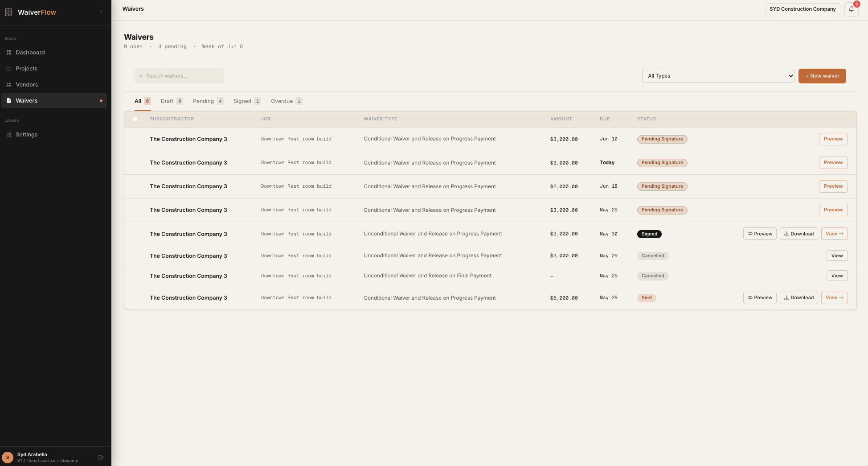Screen dimensions: 868x466
Task: Open Vendors in the sidebar
Action: [x=54, y=85]
